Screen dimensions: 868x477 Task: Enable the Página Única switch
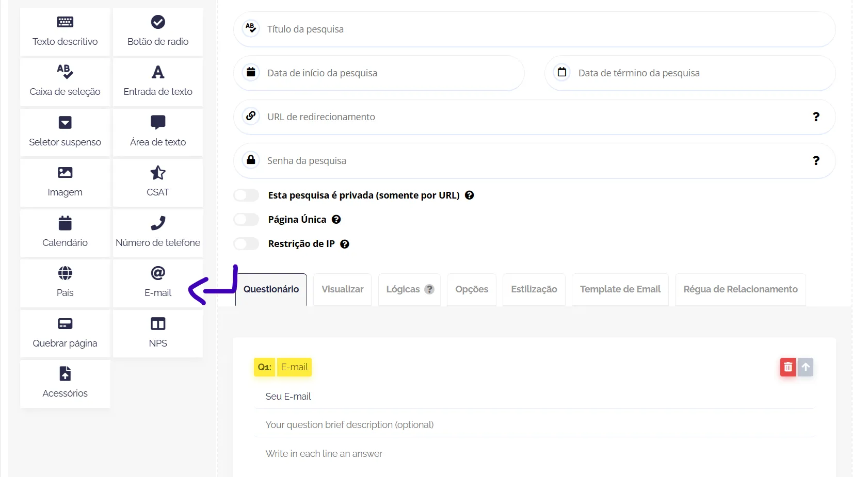coord(246,220)
